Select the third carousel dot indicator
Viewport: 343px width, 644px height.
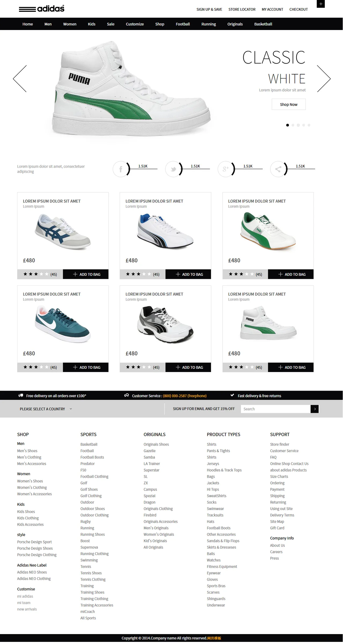tap(298, 125)
